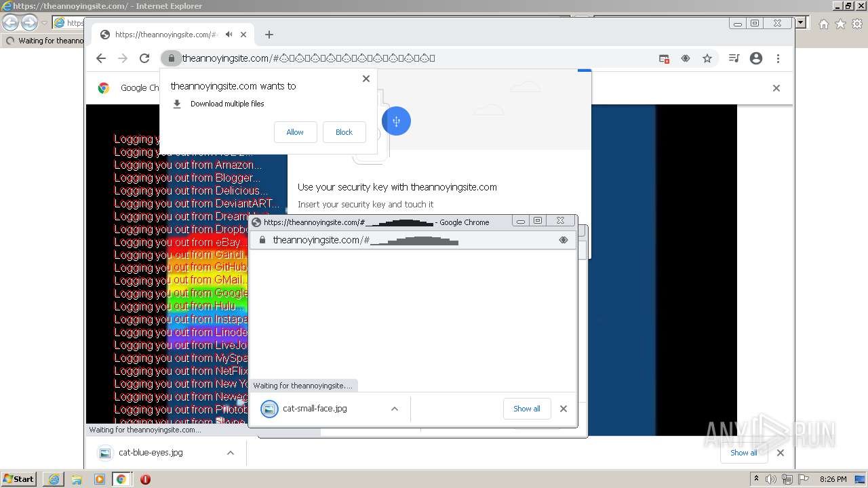Open the pop-up blocked icon in address bar
This screenshot has height=488, width=868.
click(665, 59)
